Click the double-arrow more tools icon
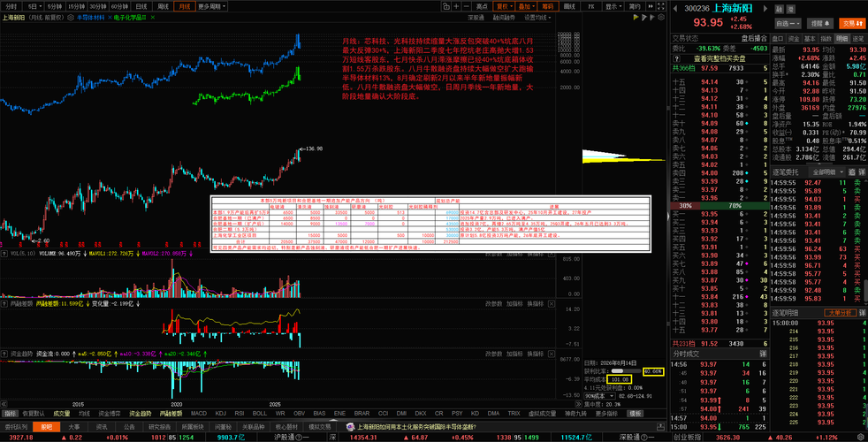Image resolution: width=868 pixels, height=442 pixels. point(650,7)
